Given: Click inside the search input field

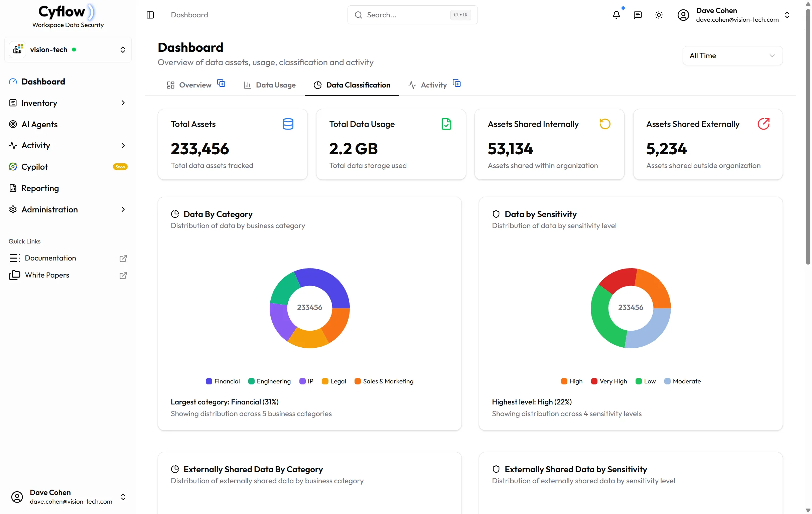Looking at the screenshot, I should coord(405,15).
